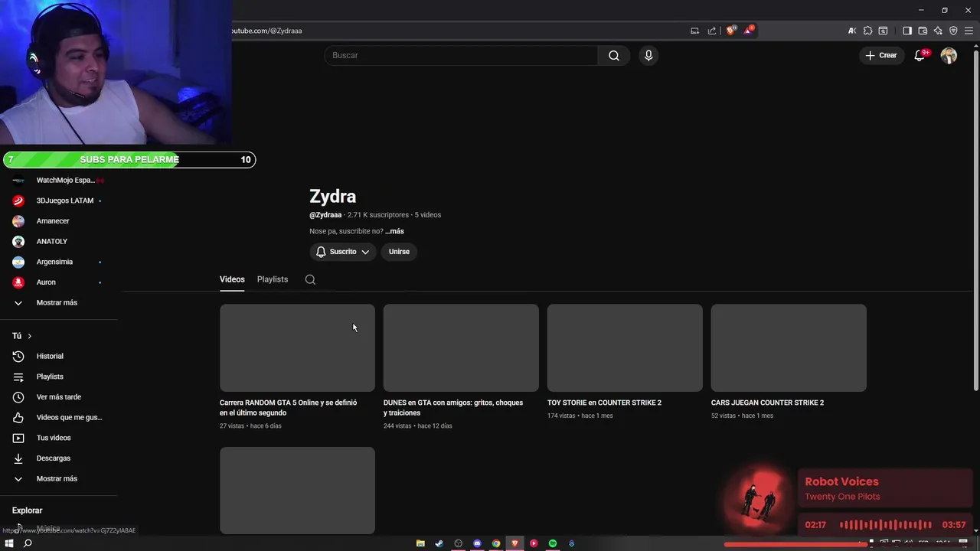The height and width of the screenshot is (551, 980).
Task: Open Suscrito notification dropdown
Action: point(343,252)
